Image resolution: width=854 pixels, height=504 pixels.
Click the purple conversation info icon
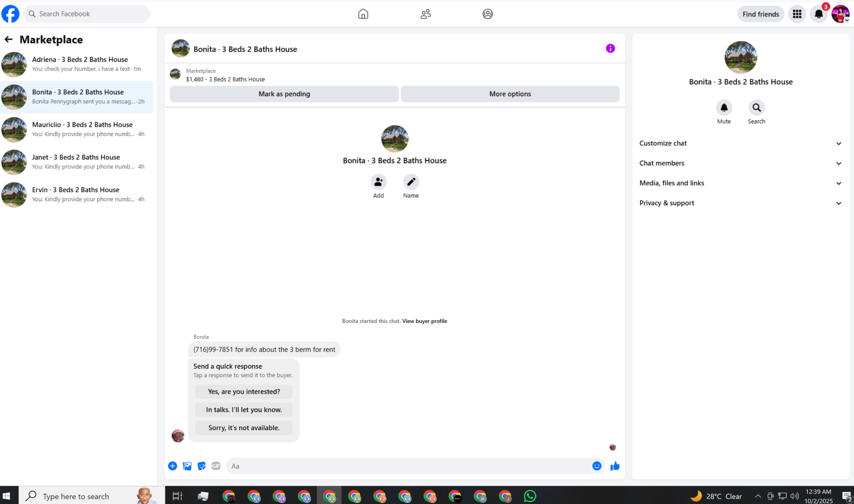610,48
